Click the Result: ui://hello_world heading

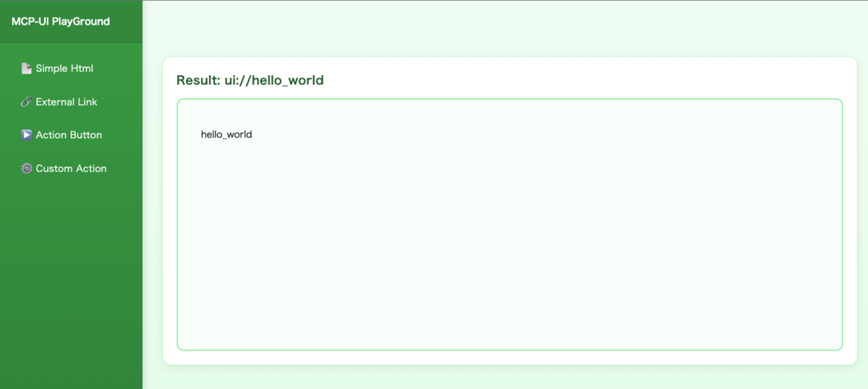(x=250, y=80)
